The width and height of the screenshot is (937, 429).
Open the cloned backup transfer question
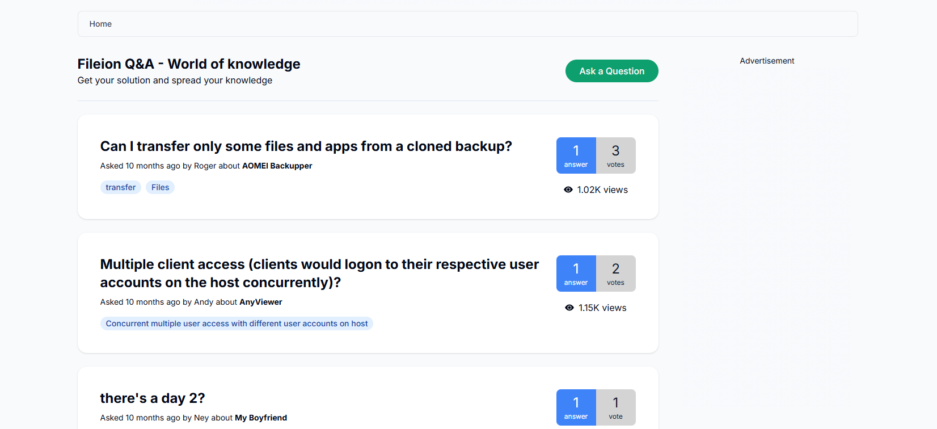[306, 146]
